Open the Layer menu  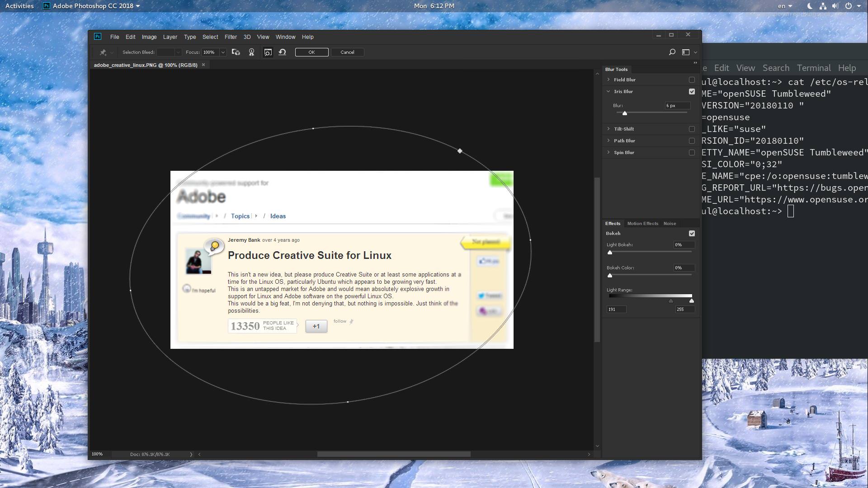click(170, 37)
